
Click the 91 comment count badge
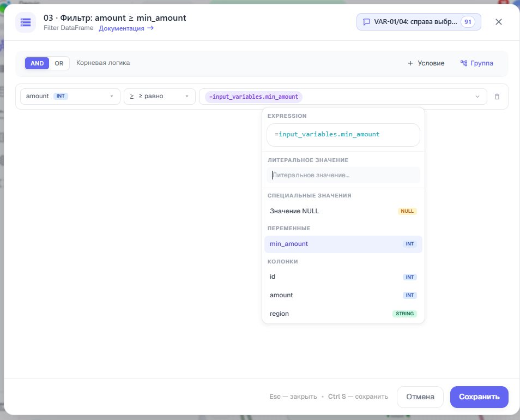tap(468, 22)
